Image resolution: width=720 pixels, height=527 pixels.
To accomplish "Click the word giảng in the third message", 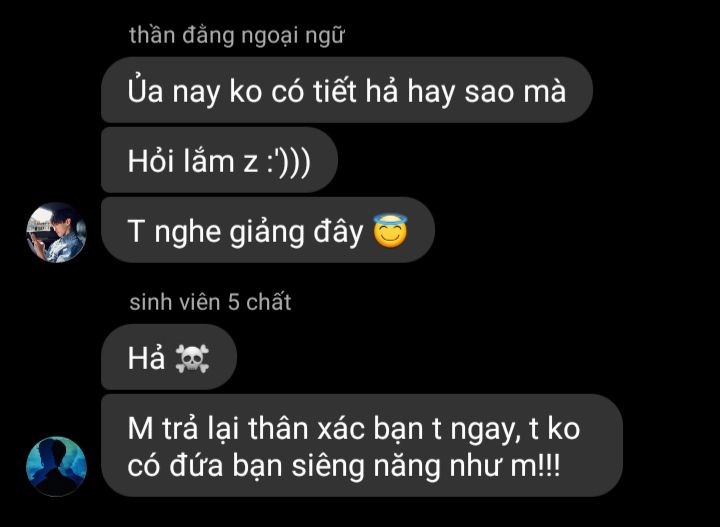I will [x=266, y=232].
